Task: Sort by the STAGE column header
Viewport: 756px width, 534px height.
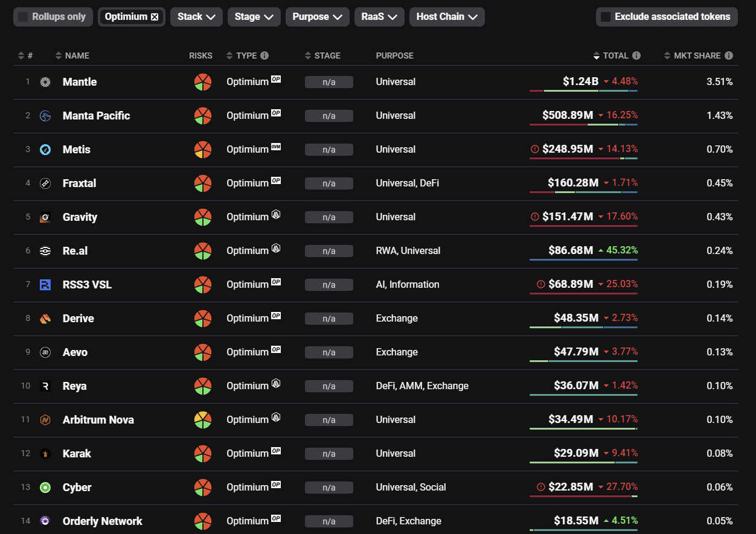Action: coord(327,56)
